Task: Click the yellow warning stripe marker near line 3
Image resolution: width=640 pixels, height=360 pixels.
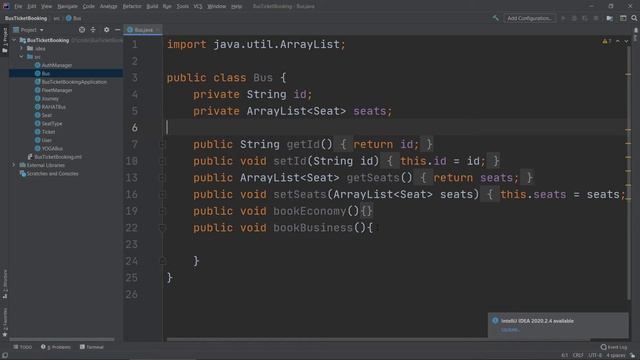Action: (628, 74)
